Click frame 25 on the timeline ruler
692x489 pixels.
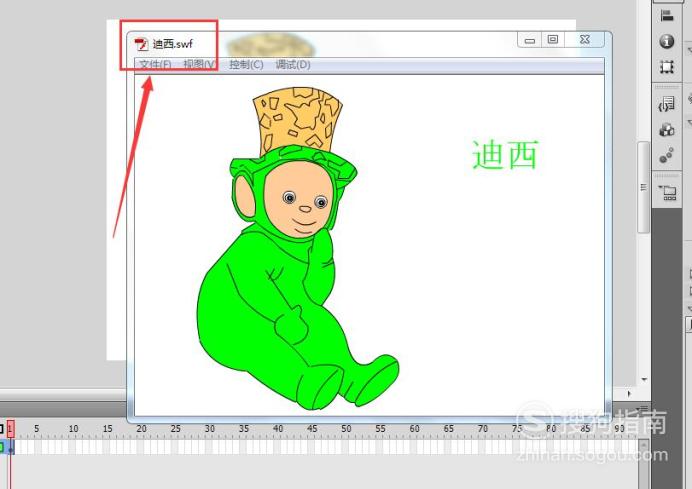point(176,429)
